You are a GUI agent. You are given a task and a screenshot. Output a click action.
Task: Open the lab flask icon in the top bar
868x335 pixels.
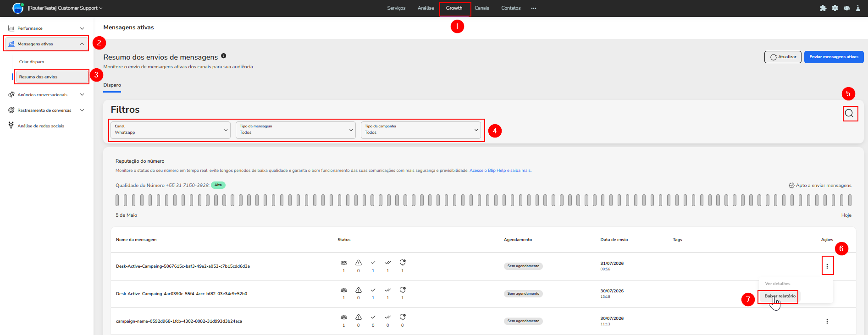click(x=858, y=8)
